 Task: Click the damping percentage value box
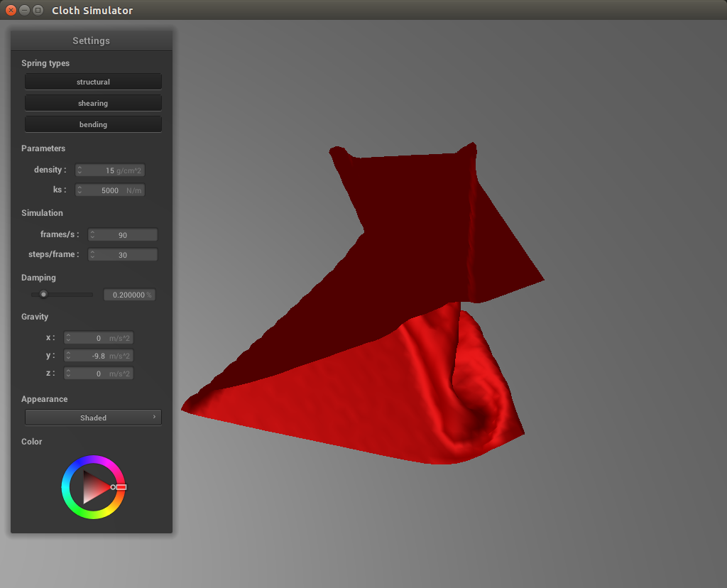point(129,295)
